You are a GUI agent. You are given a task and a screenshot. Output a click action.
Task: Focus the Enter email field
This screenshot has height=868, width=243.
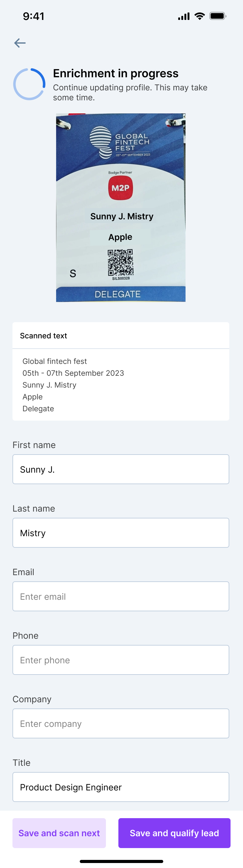121,596
